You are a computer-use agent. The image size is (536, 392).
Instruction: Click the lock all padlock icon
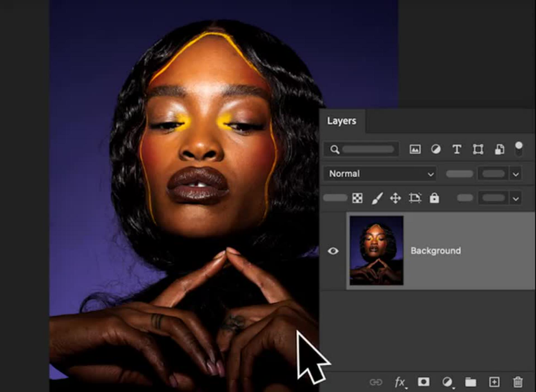(x=434, y=198)
